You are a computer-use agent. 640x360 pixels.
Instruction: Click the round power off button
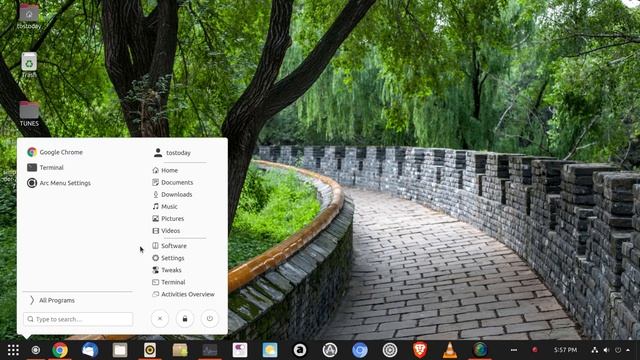coord(210,319)
